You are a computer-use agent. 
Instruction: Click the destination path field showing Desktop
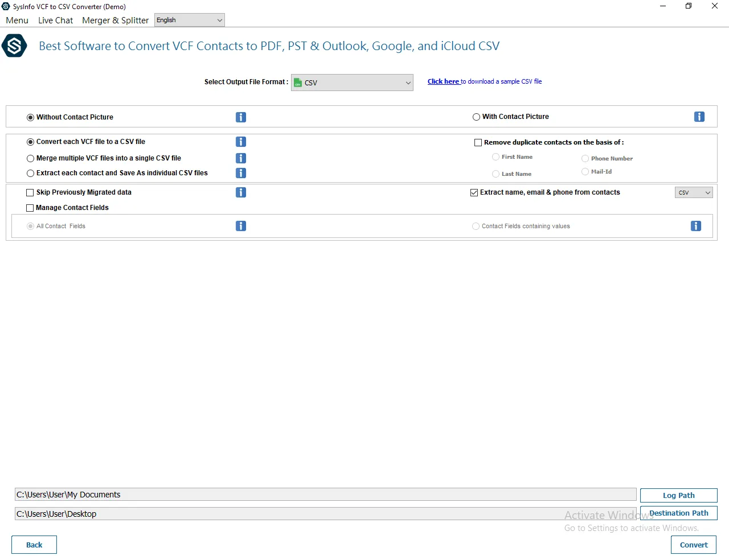click(x=326, y=514)
